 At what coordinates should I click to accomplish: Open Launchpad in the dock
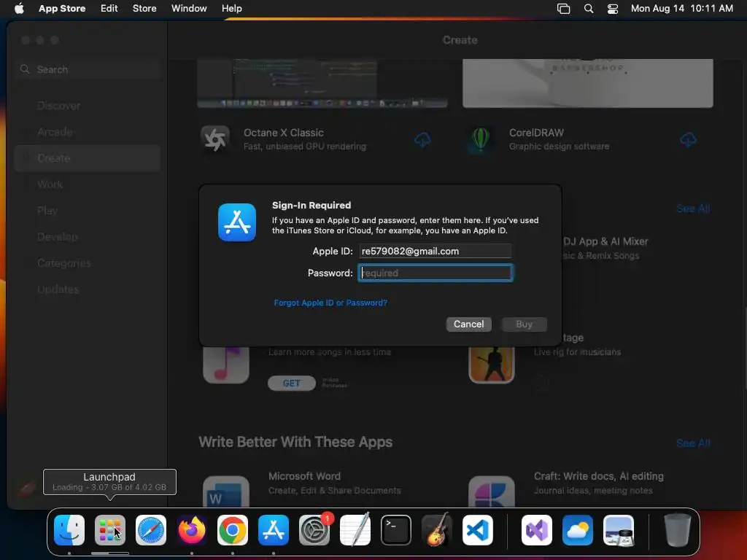coord(110,530)
